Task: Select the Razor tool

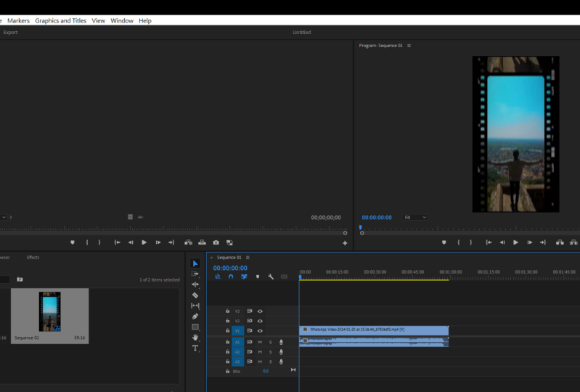Action: click(x=195, y=295)
